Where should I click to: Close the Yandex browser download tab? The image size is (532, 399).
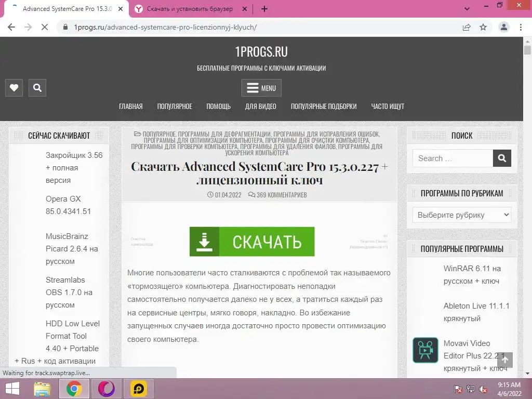click(x=245, y=9)
